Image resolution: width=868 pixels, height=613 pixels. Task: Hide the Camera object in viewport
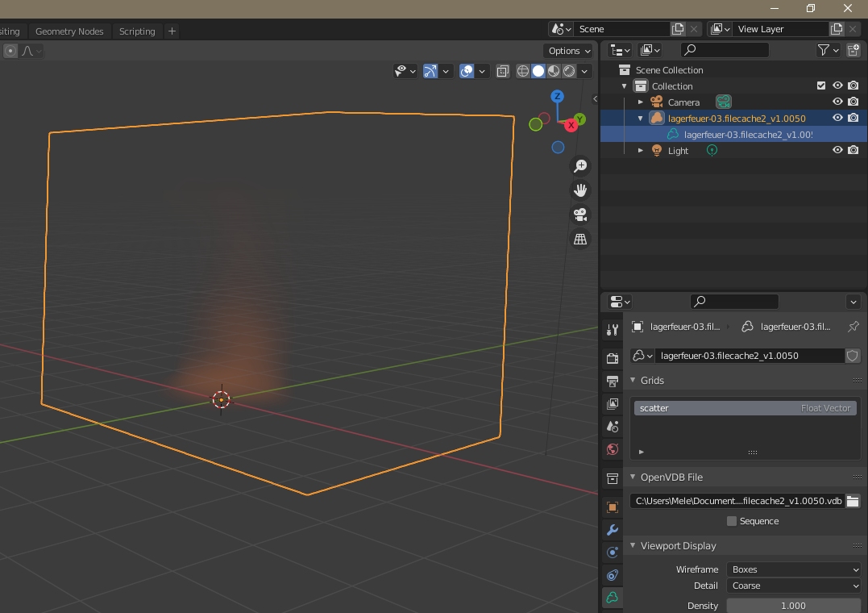837,102
